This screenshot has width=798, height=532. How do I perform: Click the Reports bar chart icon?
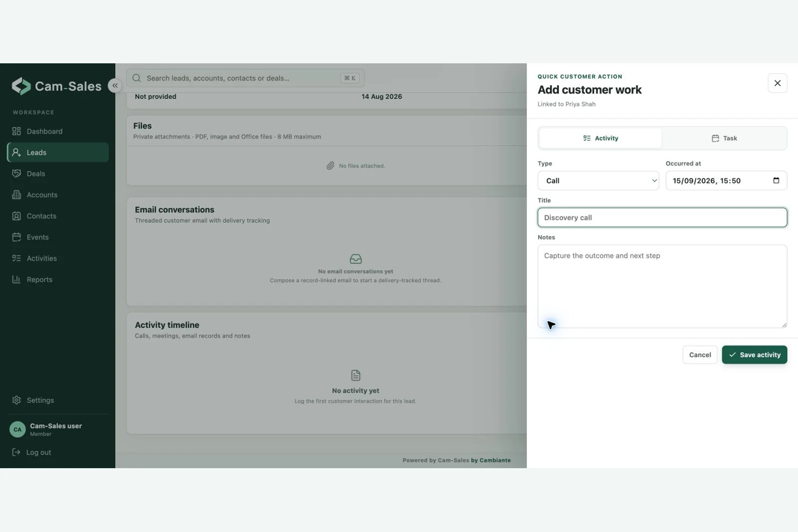(x=16, y=280)
